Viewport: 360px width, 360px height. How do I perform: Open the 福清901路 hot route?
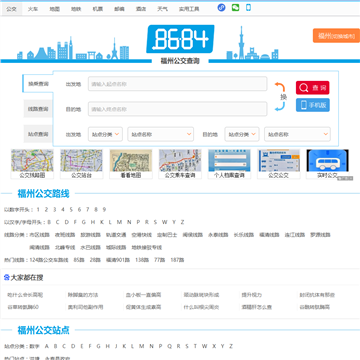point(118,260)
